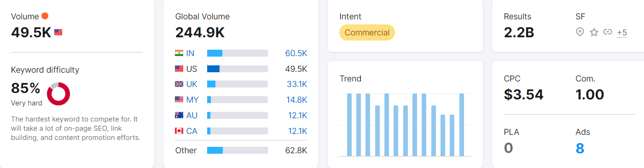Click the star SERP feature icon
Image resolution: width=644 pixels, height=168 pixels.
(594, 32)
